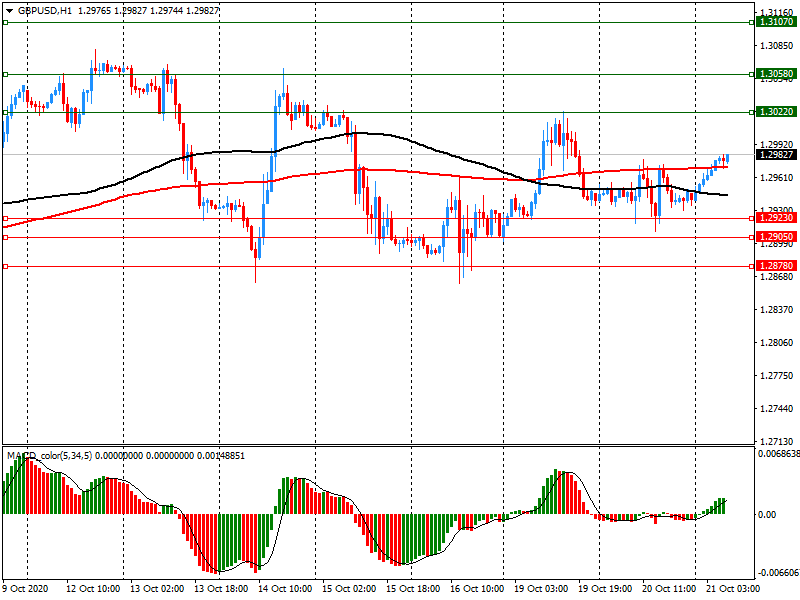Click the 1.28370 price scale value
Viewport: 800px width, 600px height.
[777, 310]
